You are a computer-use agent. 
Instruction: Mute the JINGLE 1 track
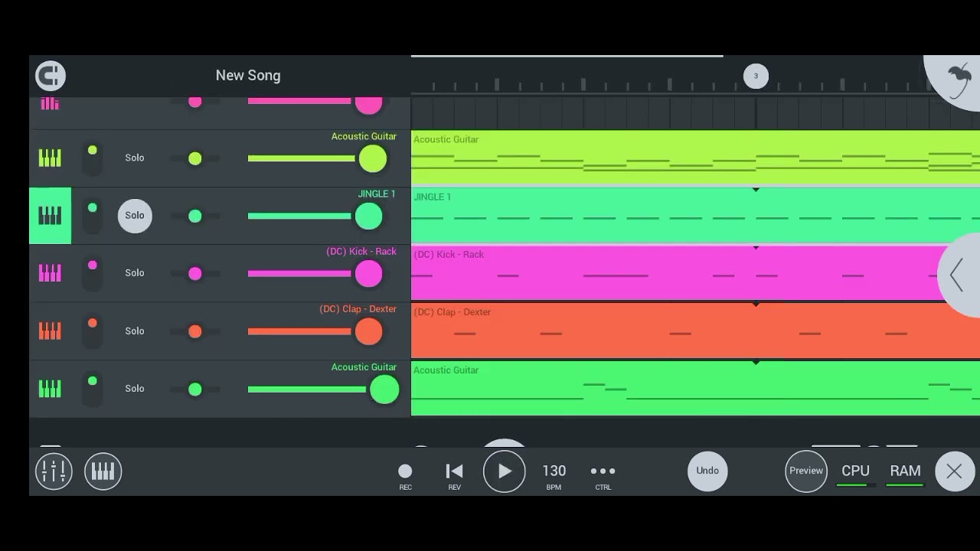pos(92,216)
